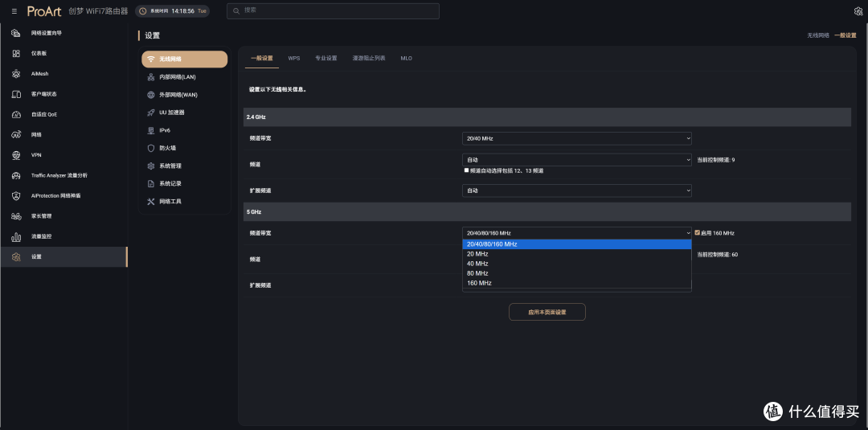Click into the 搜索 search field
Viewport: 868px width, 430px height.
[x=333, y=11]
